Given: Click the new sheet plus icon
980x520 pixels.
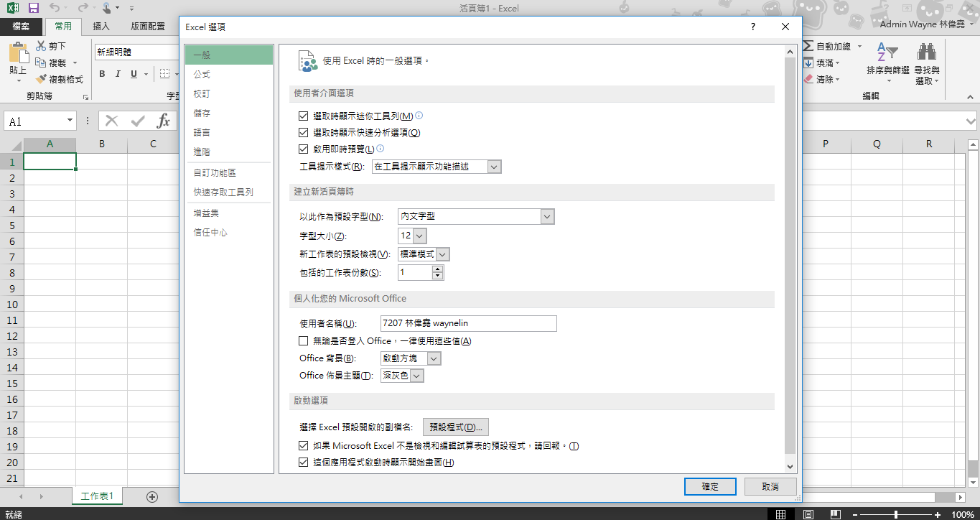Looking at the screenshot, I should 152,496.
